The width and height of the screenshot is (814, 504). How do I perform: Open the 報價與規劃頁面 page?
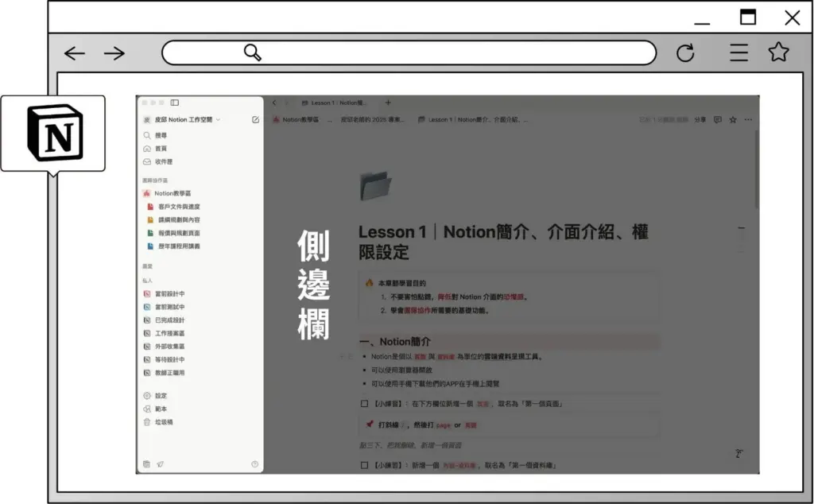[x=174, y=233]
